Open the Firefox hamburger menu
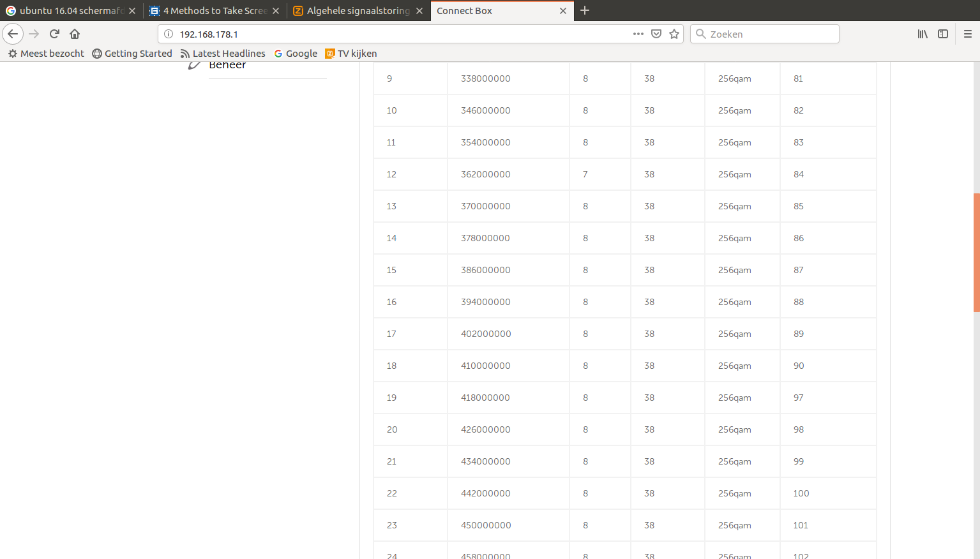The height and width of the screenshot is (559, 980). [x=967, y=34]
